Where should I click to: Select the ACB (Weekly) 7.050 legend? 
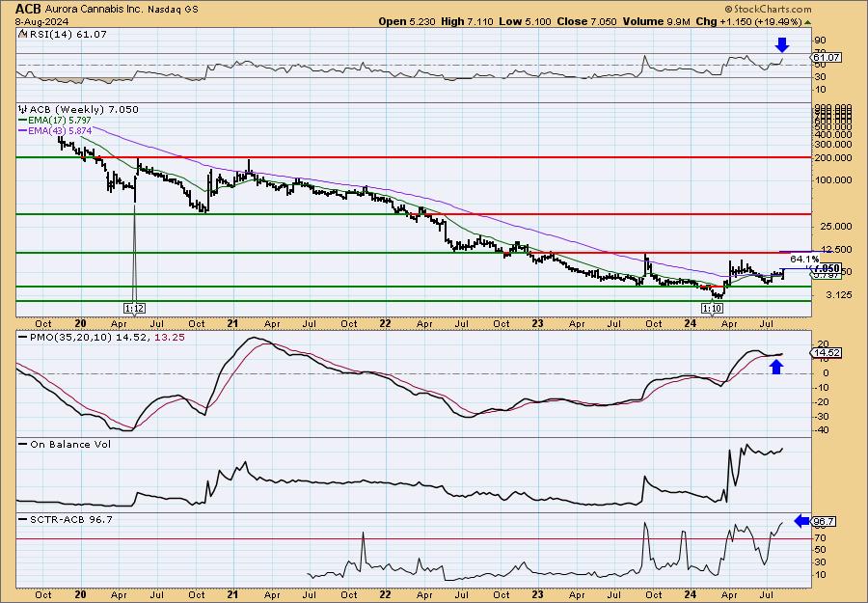pos(84,110)
